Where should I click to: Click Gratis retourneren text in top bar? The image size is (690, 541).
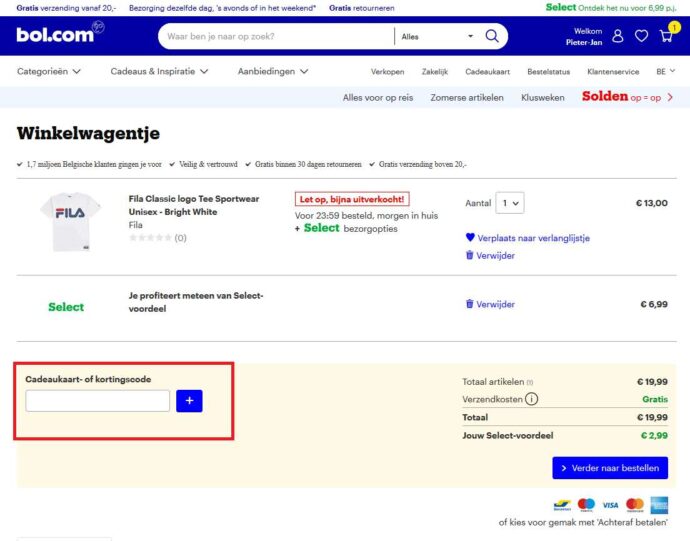pyautogui.click(x=362, y=8)
